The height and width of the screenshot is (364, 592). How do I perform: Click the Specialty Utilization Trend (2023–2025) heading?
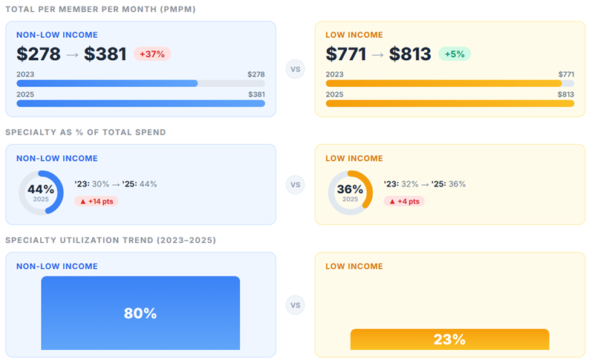(111, 240)
